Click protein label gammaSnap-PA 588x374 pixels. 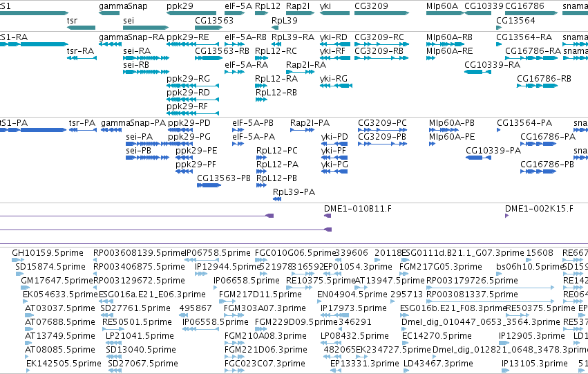[x=133, y=123]
